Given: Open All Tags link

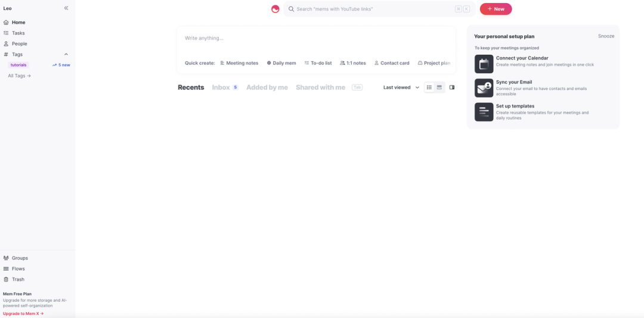Looking at the screenshot, I should 19,76.
